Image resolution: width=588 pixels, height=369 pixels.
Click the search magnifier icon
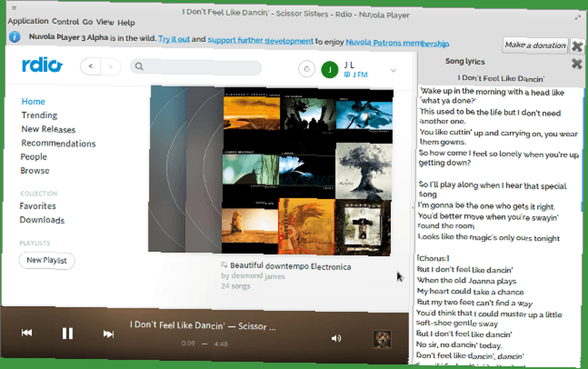point(139,67)
